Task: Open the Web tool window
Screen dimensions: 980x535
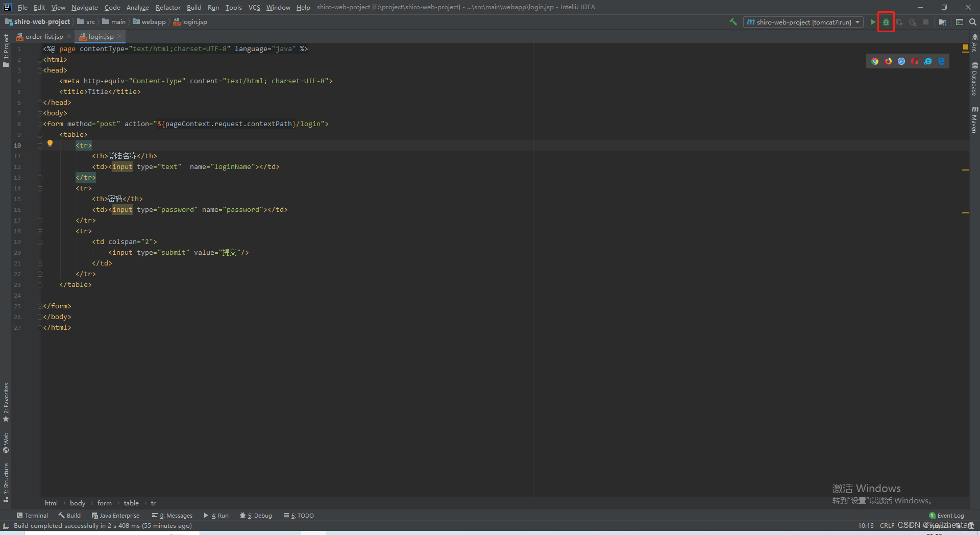Action: [6, 443]
